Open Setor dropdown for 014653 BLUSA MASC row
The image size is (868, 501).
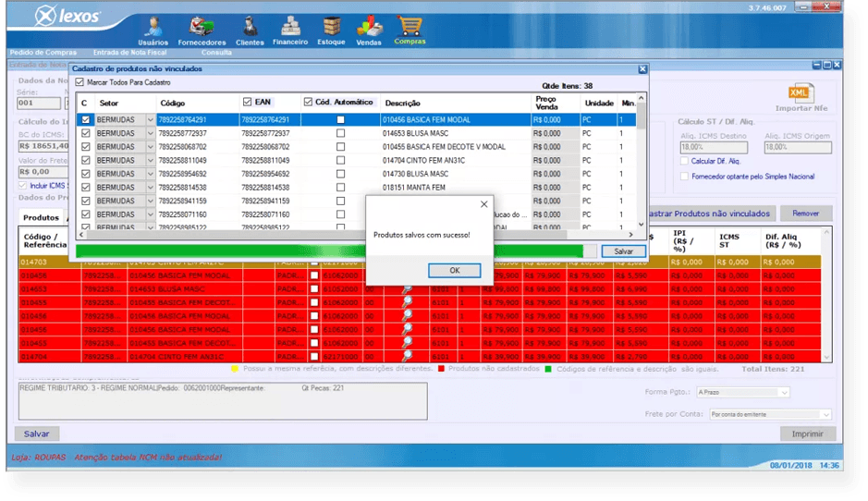(150, 133)
